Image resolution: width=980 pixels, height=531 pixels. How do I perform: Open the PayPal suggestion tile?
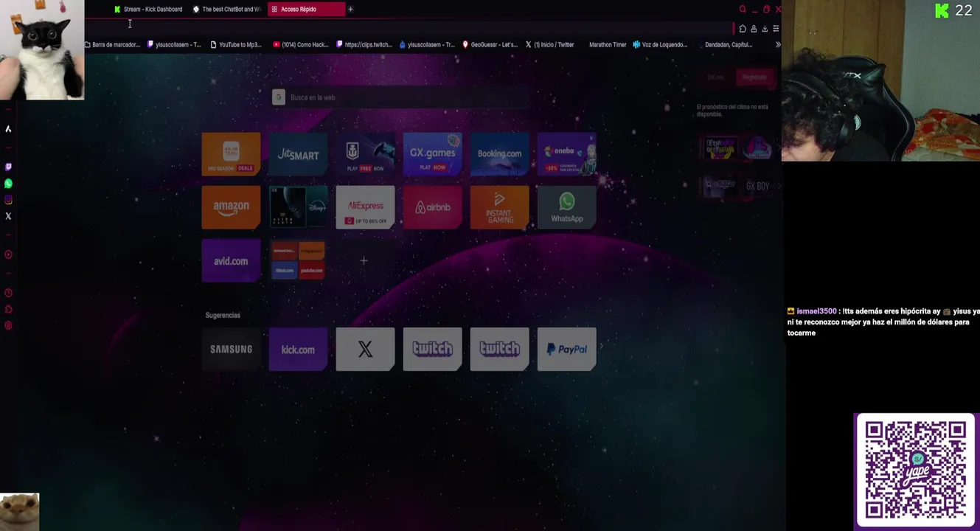click(x=566, y=350)
